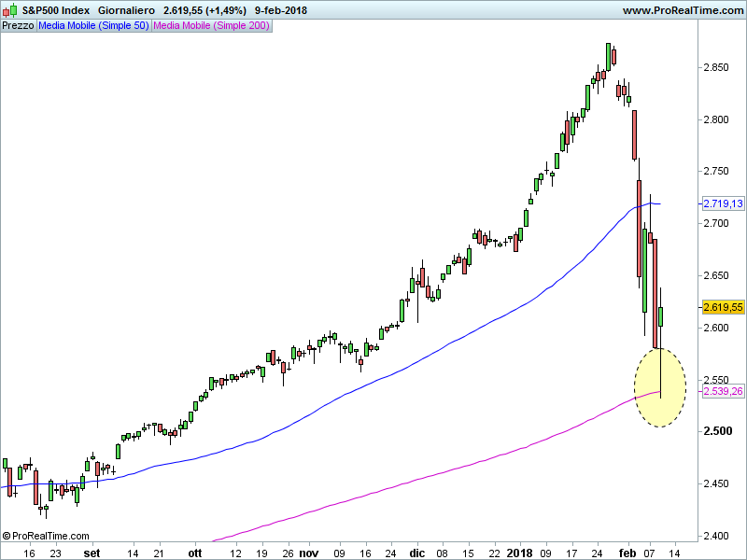Click the 'dic' month label on time axis

417,553
